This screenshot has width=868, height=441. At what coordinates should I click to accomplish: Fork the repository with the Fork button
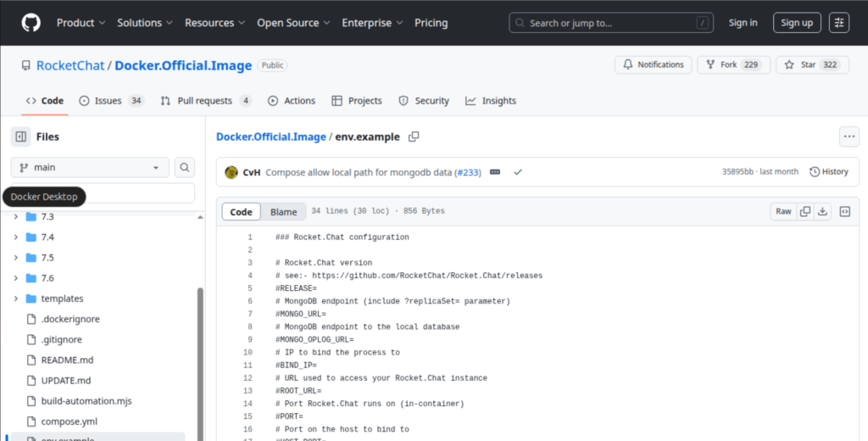coord(733,64)
